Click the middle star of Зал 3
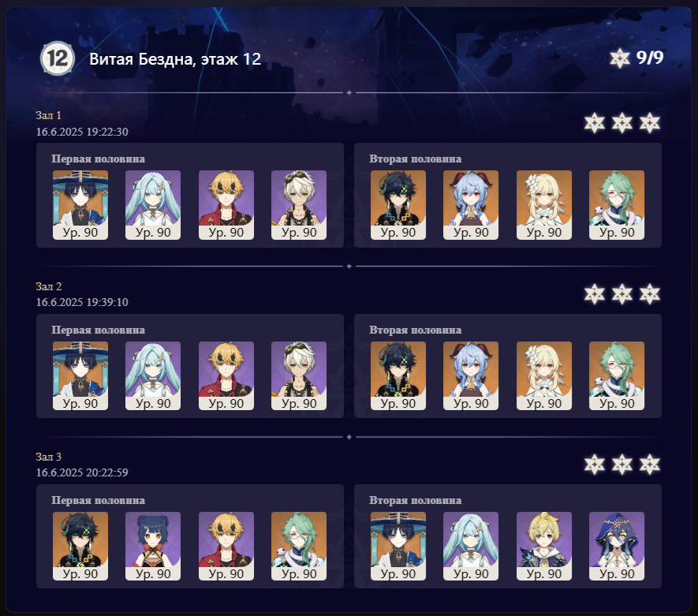 (621, 465)
